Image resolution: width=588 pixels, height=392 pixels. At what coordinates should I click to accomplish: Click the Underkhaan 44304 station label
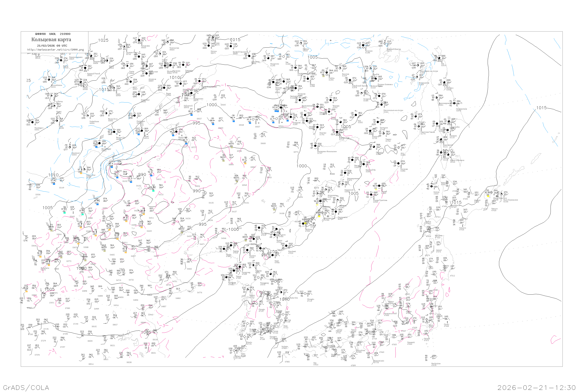click(94, 122)
